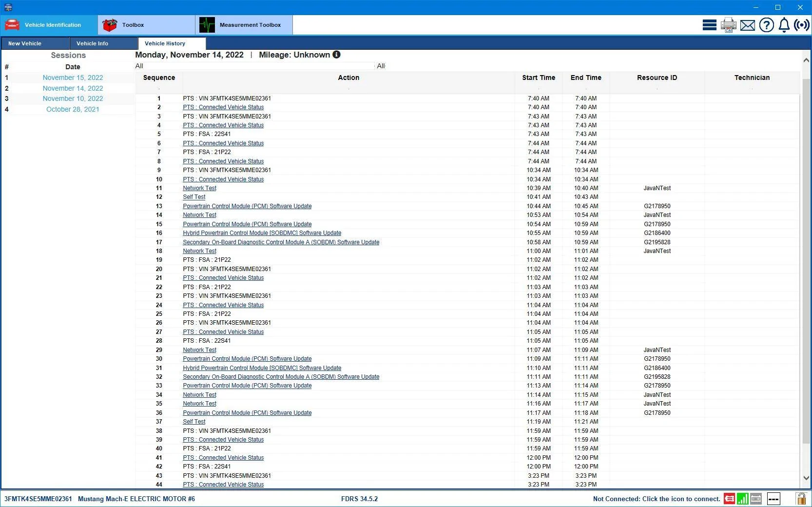Open the email envelope icon

747,25
